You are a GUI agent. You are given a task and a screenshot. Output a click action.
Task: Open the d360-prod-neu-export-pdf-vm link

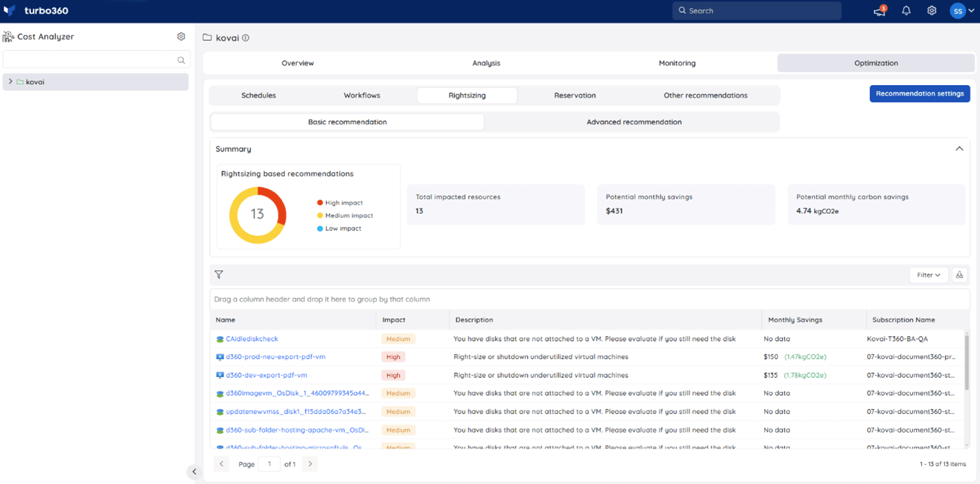[x=275, y=357]
